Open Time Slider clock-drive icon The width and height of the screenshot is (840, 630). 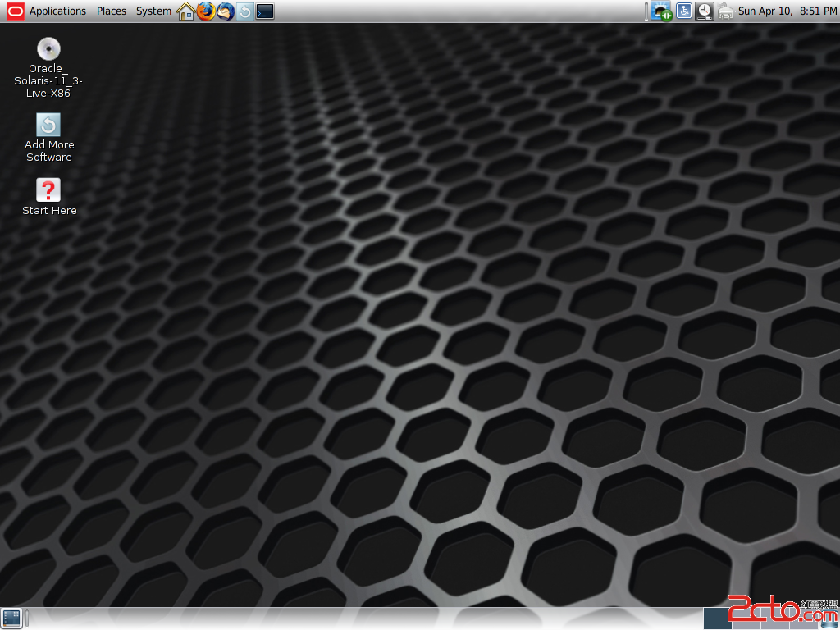point(705,11)
